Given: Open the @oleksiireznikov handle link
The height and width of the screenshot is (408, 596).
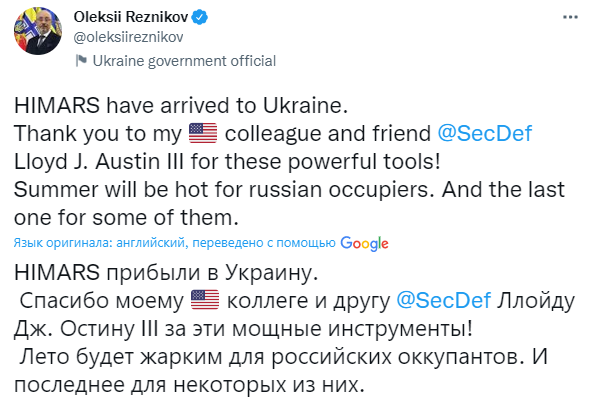Looking at the screenshot, I should (x=128, y=37).
